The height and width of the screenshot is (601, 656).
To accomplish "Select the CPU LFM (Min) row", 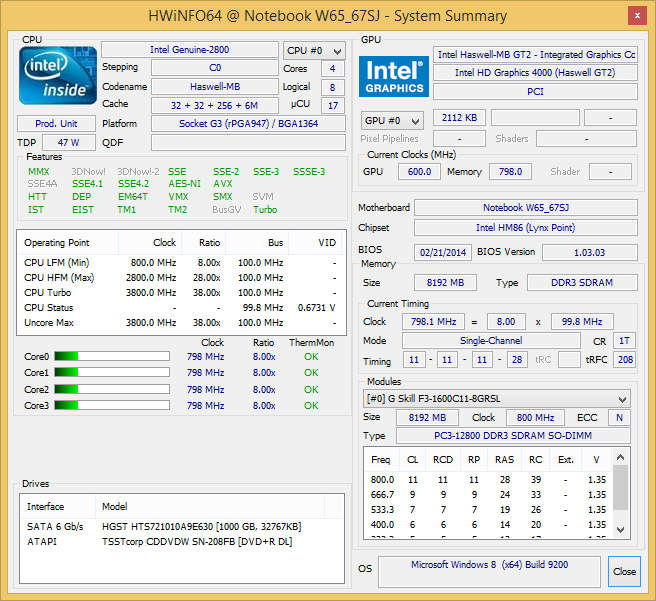I will point(181,263).
